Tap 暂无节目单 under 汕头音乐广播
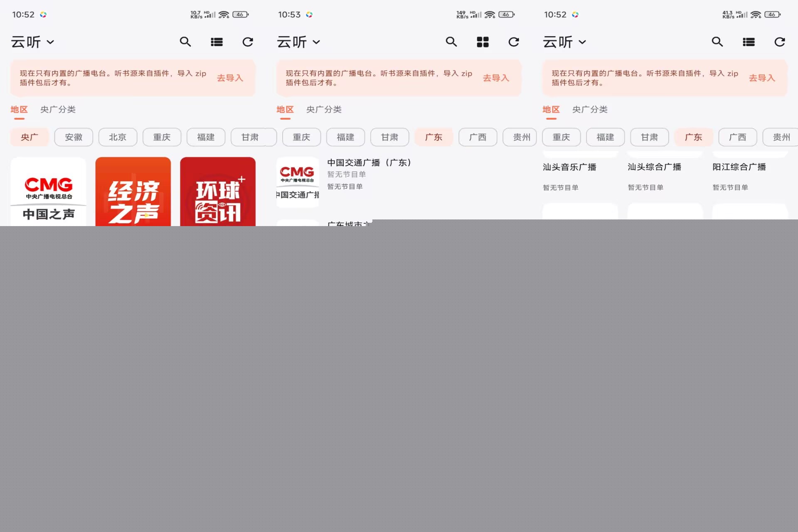 [561, 187]
